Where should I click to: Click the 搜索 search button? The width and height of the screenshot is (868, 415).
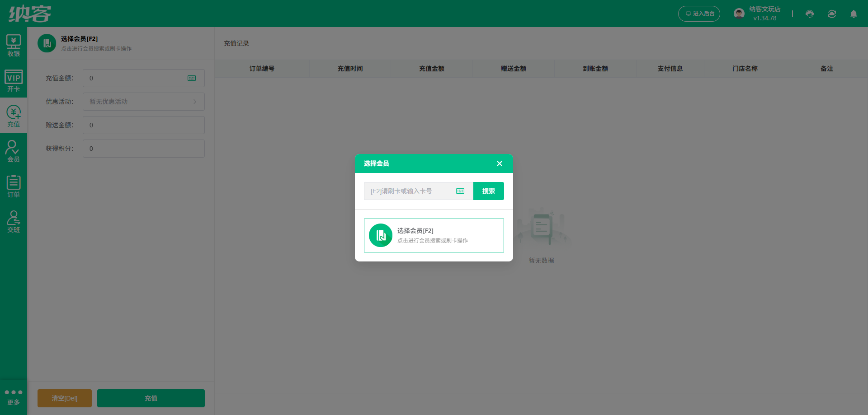coord(489,191)
